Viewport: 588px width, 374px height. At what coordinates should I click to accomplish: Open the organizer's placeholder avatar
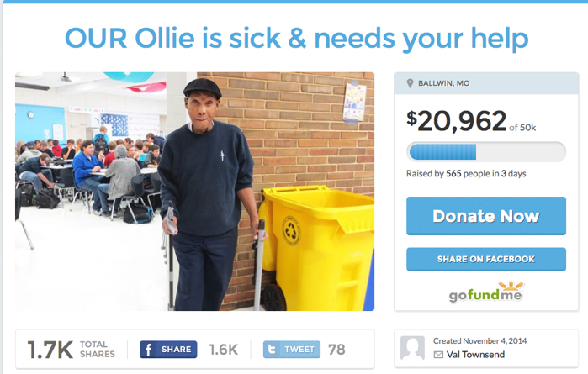pos(412,348)
